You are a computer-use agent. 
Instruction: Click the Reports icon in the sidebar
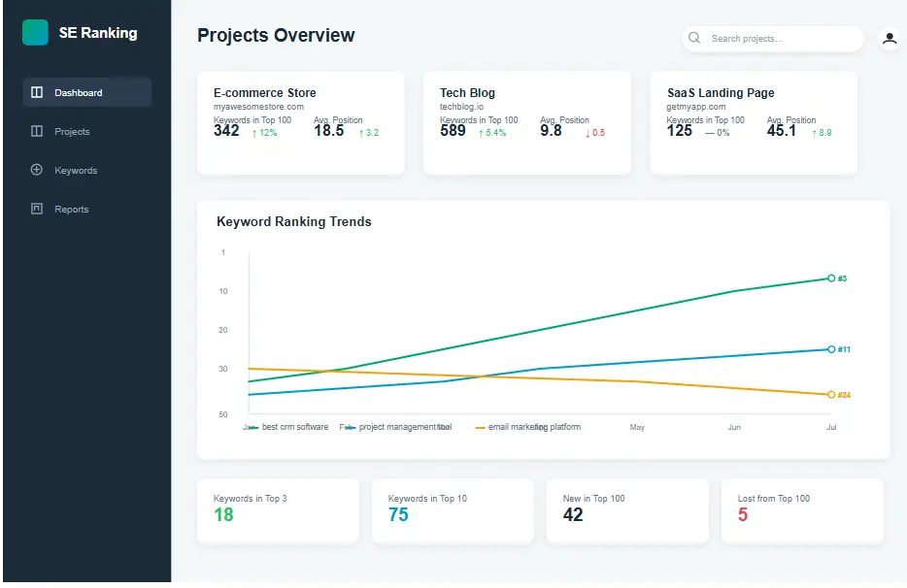[37, 209]
